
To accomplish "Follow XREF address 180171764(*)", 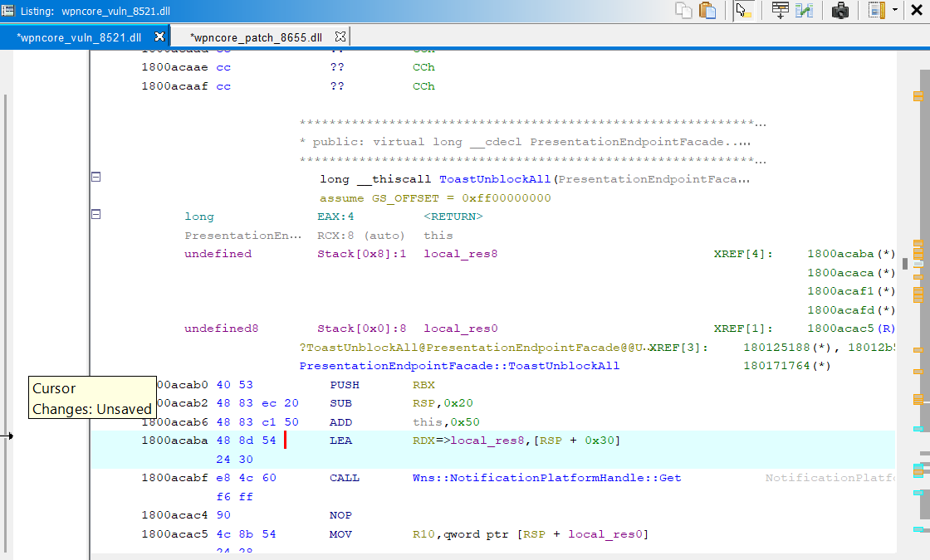I will pyautogui.click(x=787, y=366).
